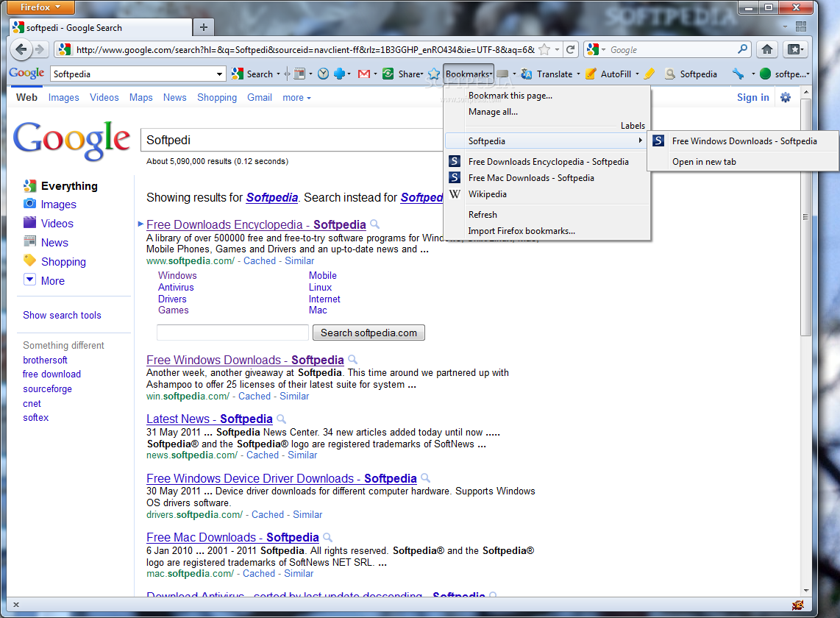Image resolution: width=840 pixels, height=618 pixels.
Task: Open the Bookmarks toolbar dropdown button
Action: tap(469, 74)
